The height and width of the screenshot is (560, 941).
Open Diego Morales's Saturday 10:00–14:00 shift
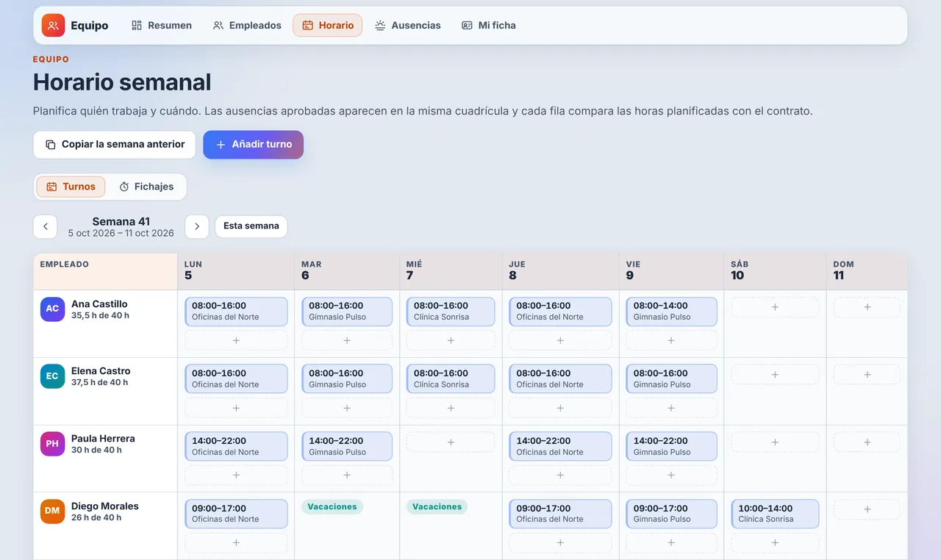pyautogui.click(x=775, y=514)
